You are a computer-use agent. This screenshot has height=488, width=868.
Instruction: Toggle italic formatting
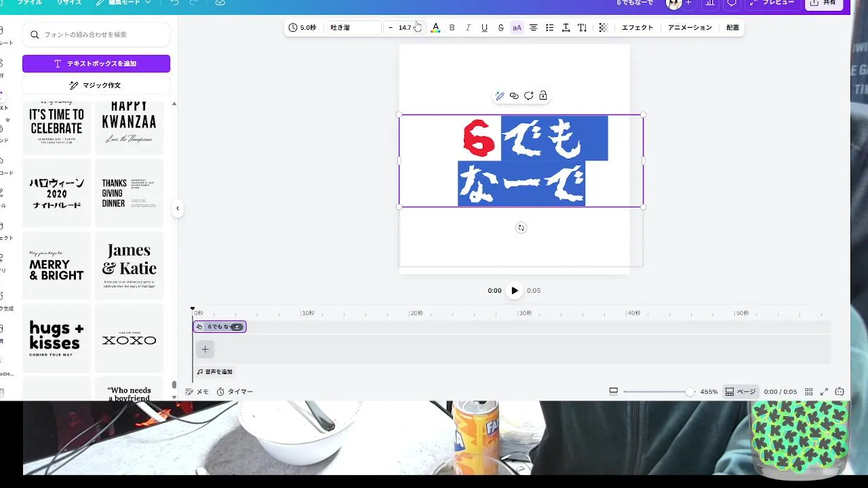(x=468, y=28)
